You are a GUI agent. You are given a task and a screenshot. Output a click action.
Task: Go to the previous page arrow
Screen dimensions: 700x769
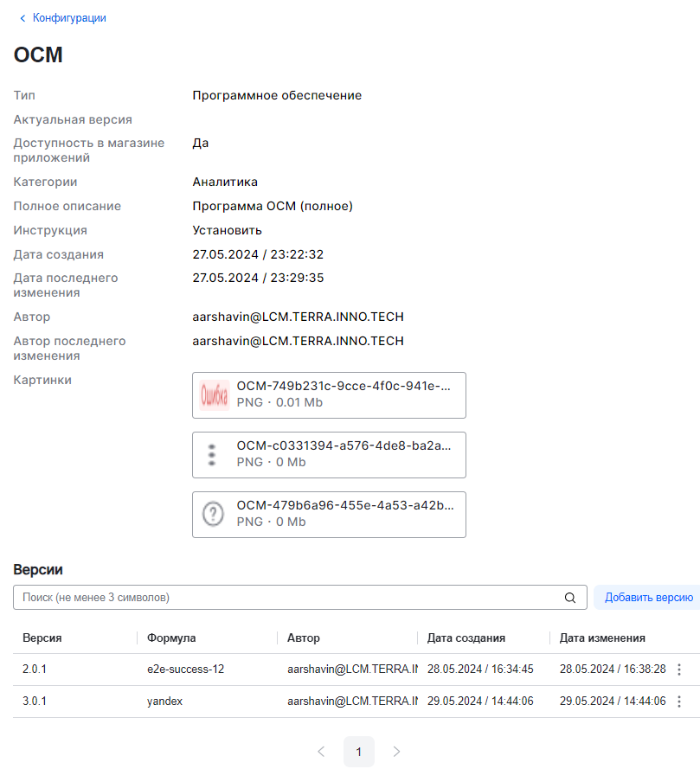(321, 752)
